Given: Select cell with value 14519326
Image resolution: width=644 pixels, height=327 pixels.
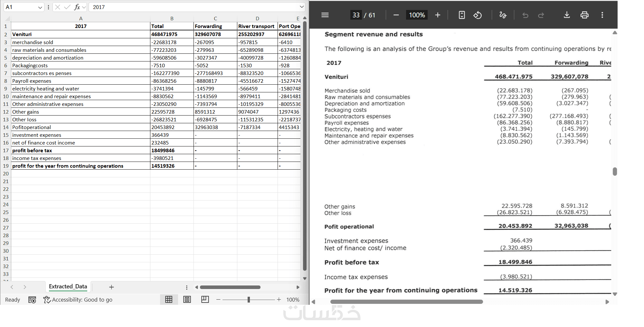Looking at the screenshot, I should point(172,166).
